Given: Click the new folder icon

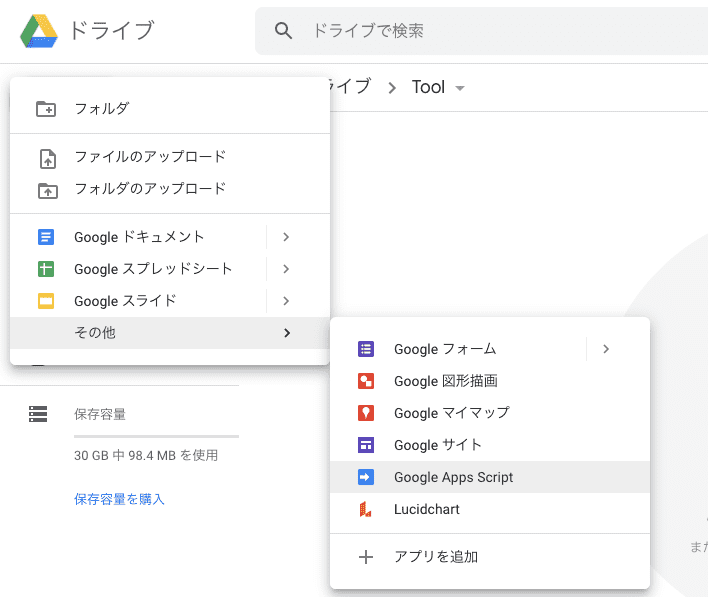Looking at the screenshot, I should tap(46, 109).
